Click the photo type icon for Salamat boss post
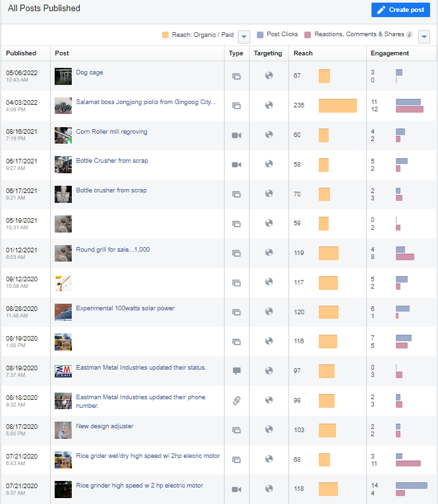438x504 pixels. point(236,106)
